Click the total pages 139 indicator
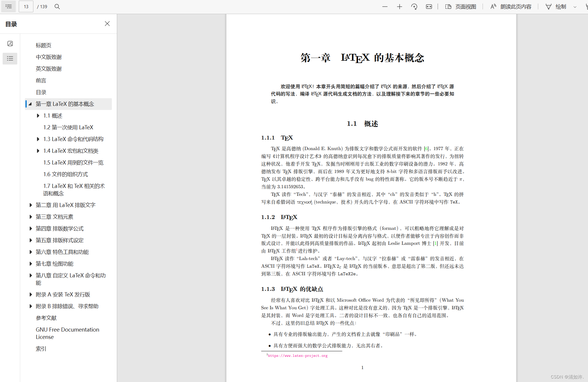This screenshot has width=588, height=382. coord(42,6)
